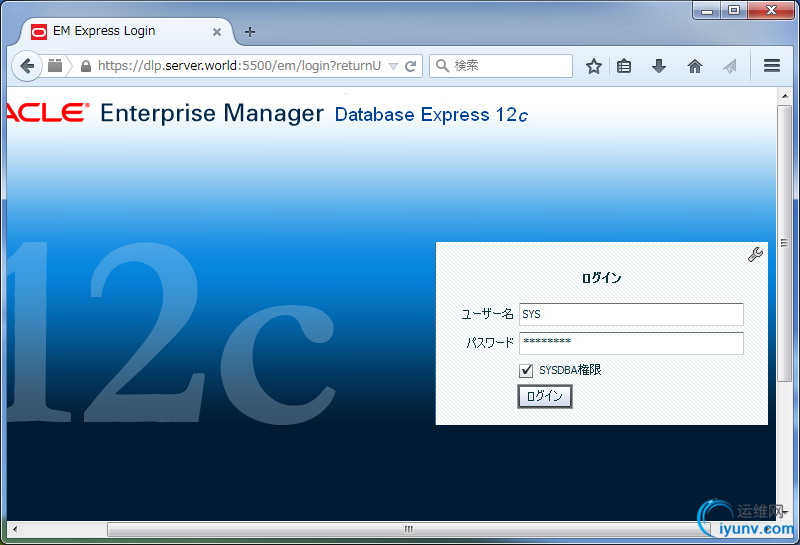
Task: Maximize the browser window
Action: point(734,10)
